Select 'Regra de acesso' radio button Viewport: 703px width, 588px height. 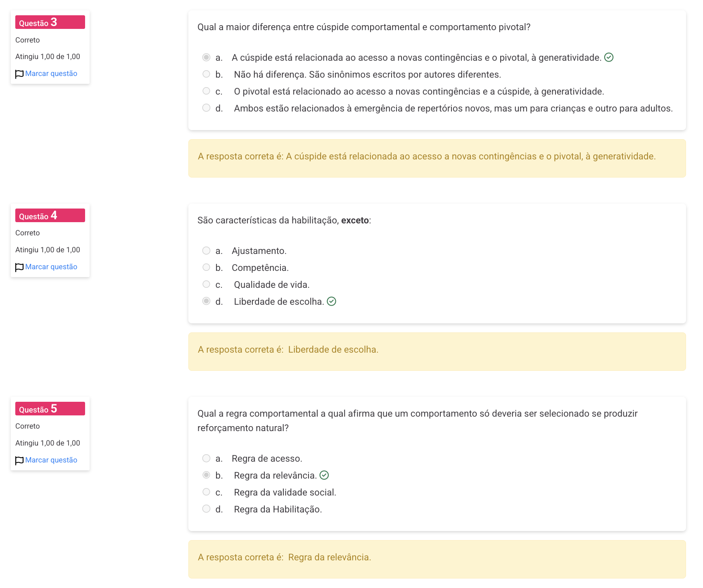(x=207, y=458)
